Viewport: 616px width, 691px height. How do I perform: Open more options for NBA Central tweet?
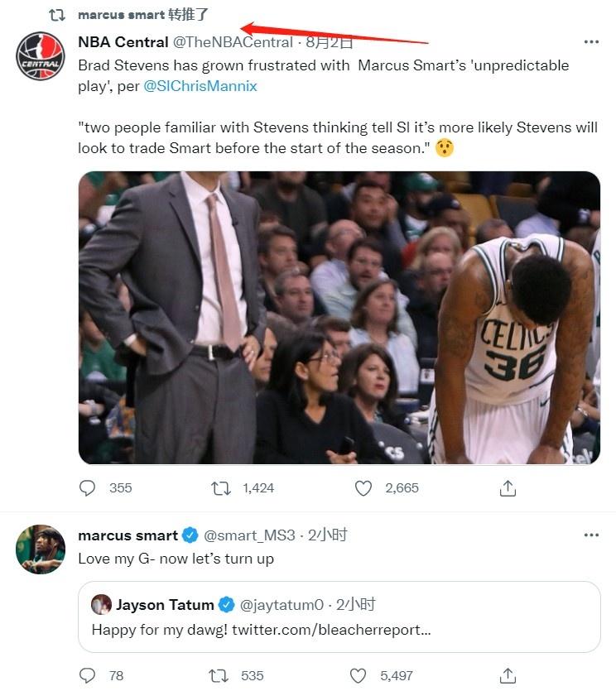591,41
